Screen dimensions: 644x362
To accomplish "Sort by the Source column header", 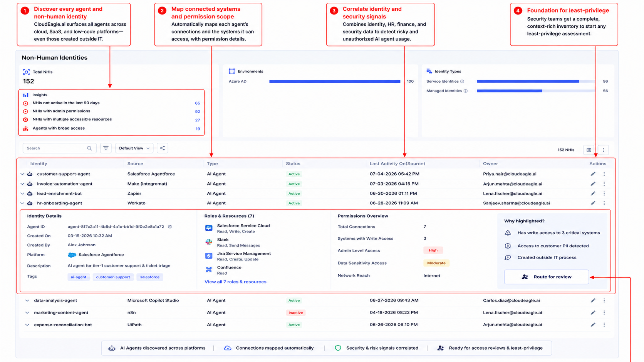I will point(135,163).
